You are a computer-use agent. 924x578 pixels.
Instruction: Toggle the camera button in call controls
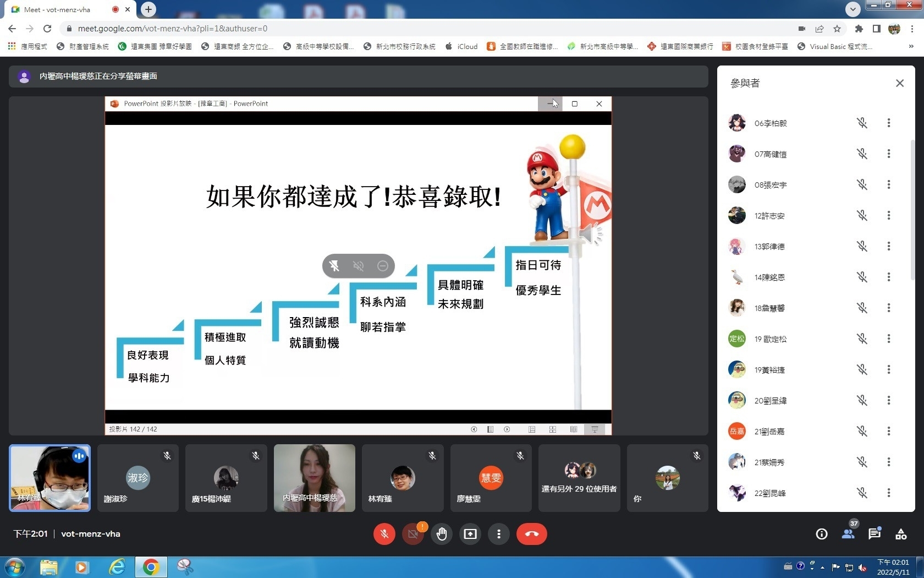click(x=413, y=534)
